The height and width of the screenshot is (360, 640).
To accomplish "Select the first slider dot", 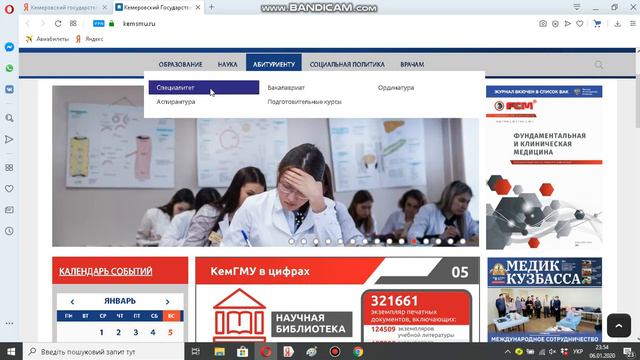I will [x=291, y=241].
